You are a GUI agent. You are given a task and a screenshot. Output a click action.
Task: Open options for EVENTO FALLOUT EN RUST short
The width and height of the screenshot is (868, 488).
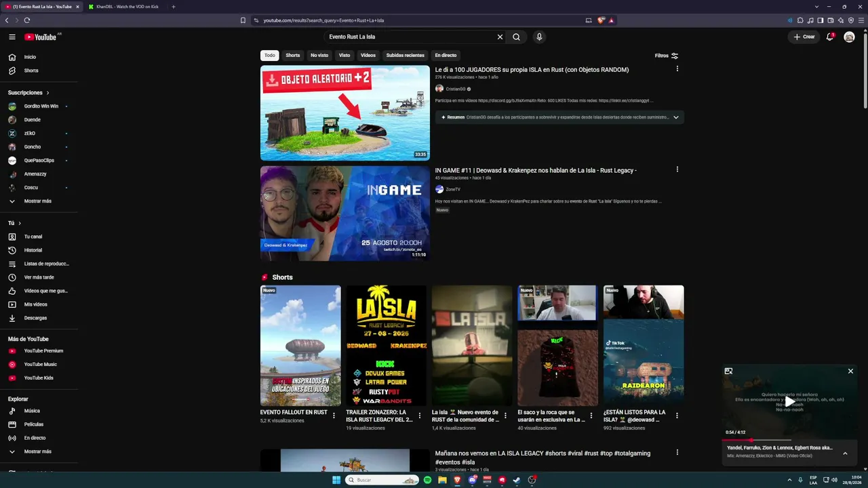[x=334, y=415]
